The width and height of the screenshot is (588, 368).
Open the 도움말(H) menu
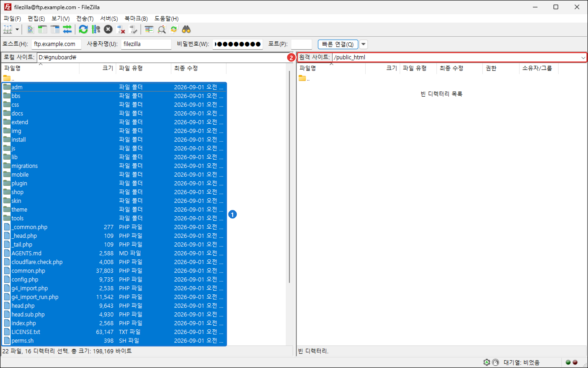pos(167,18)
